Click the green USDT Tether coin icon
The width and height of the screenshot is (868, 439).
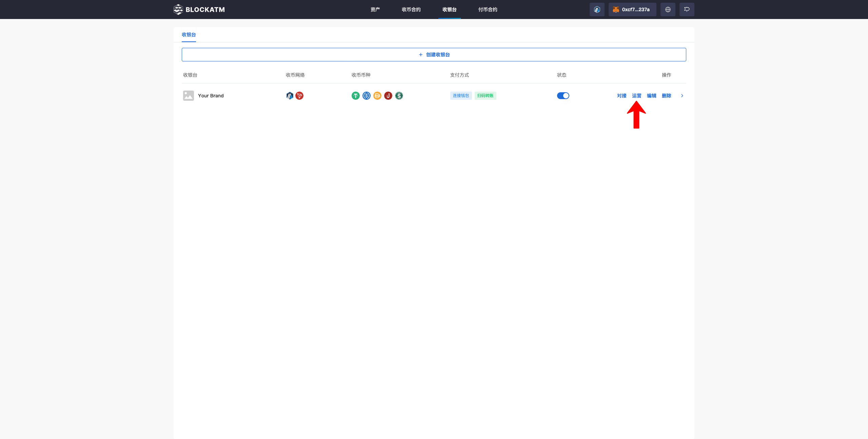(x=355, y=96)
